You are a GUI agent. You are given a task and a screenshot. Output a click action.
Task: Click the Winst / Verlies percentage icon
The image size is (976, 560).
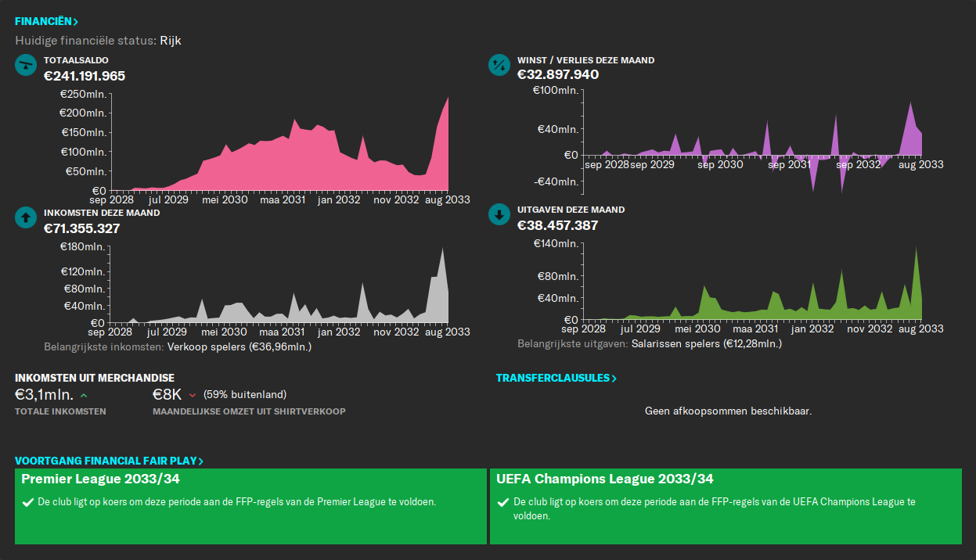499,65
